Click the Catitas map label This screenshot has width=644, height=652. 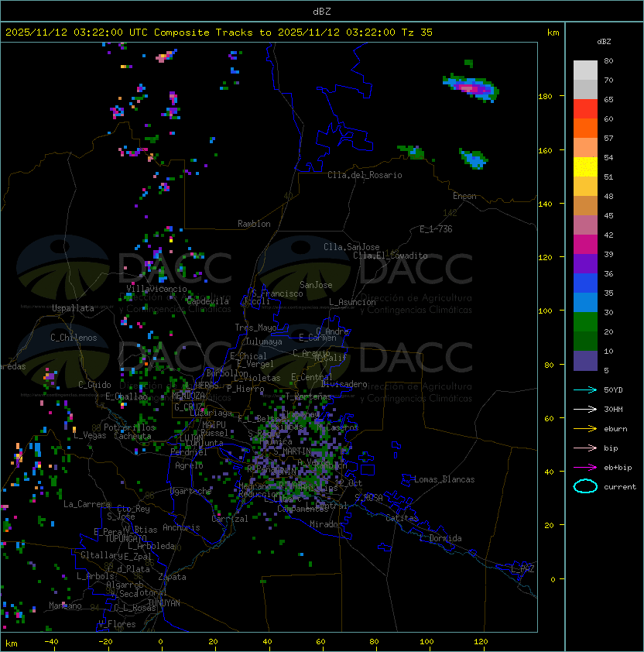click(x=402, y=519)
